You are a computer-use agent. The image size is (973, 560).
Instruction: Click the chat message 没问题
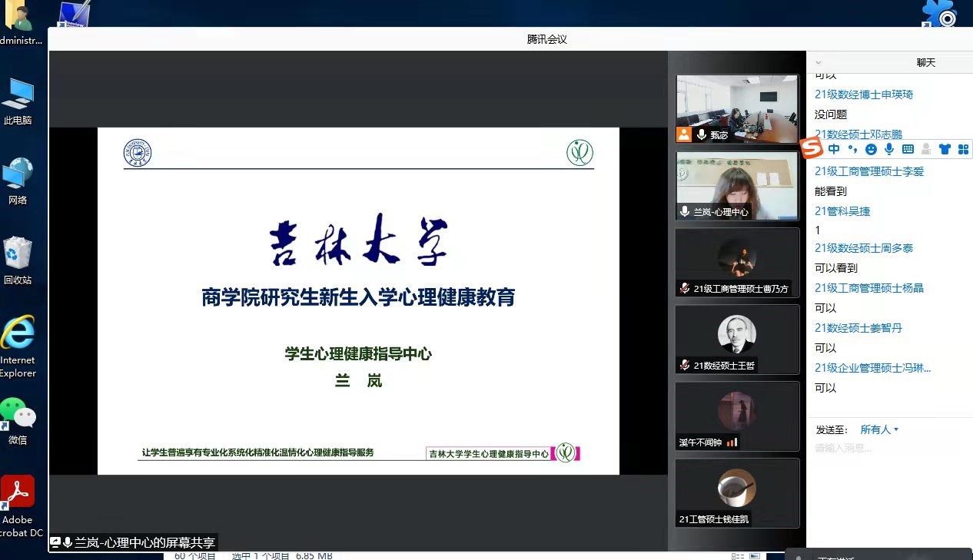click(831, 114)
